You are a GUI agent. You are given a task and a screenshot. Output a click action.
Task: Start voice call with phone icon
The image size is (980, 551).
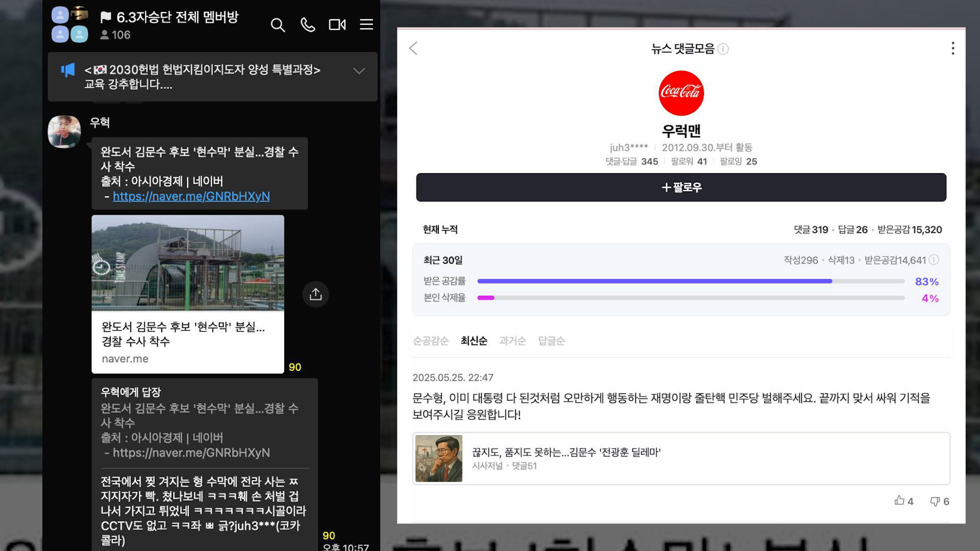pos(307,25)
